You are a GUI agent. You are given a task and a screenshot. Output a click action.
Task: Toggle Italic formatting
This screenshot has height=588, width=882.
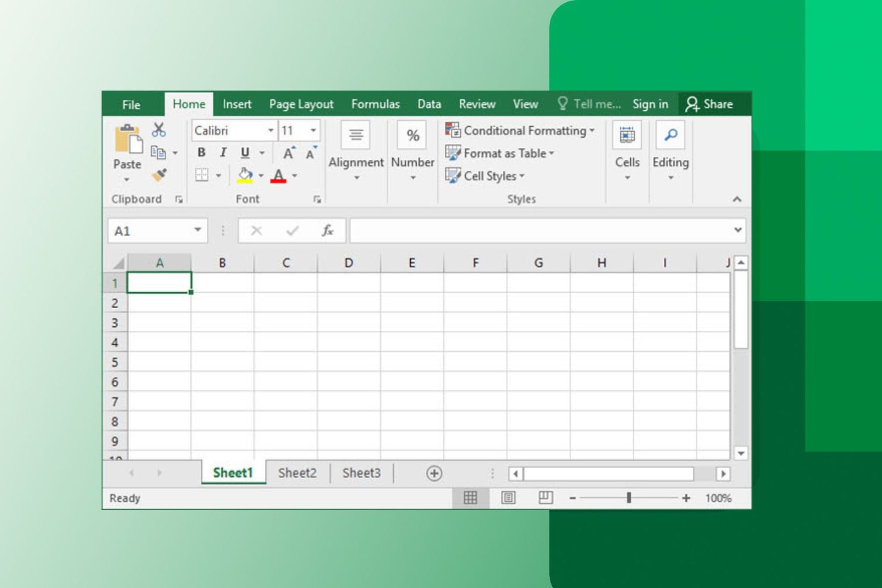tap(223, 153)
